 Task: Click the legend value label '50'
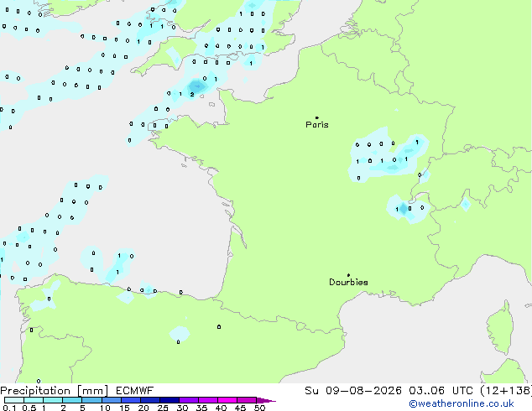point(259,408)
